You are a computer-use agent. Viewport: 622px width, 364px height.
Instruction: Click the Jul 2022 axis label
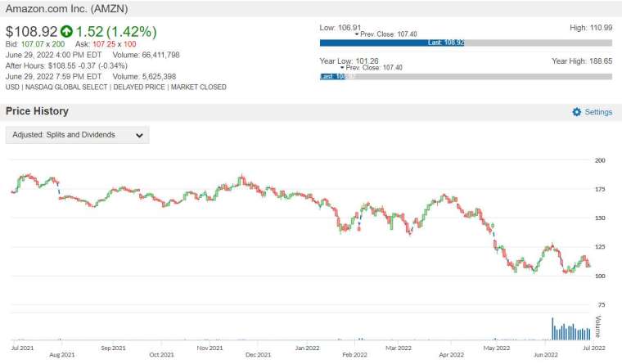pyautogui.click(x=594, y=348)
